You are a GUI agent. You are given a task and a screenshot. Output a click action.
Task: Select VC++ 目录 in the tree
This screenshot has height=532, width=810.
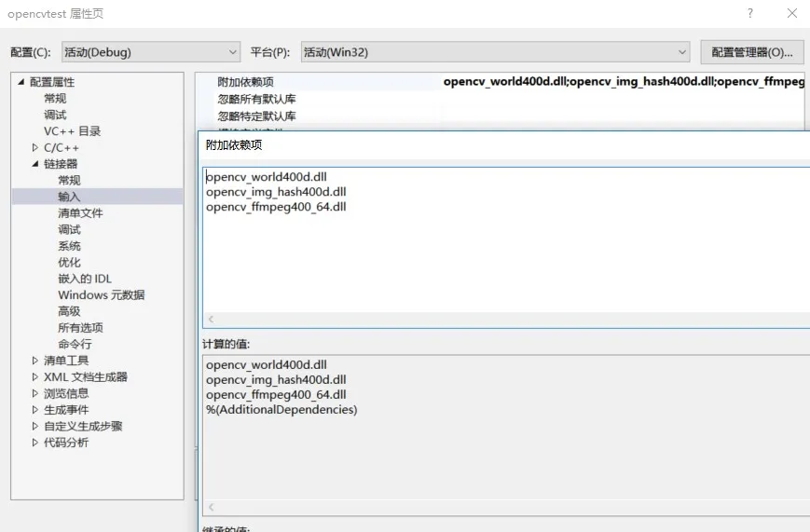[x=73, y=131]
